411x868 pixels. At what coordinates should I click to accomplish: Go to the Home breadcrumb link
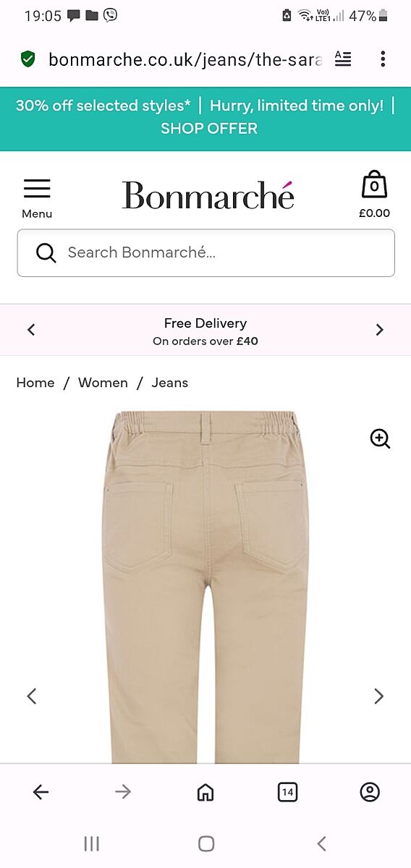click(35, 383)
